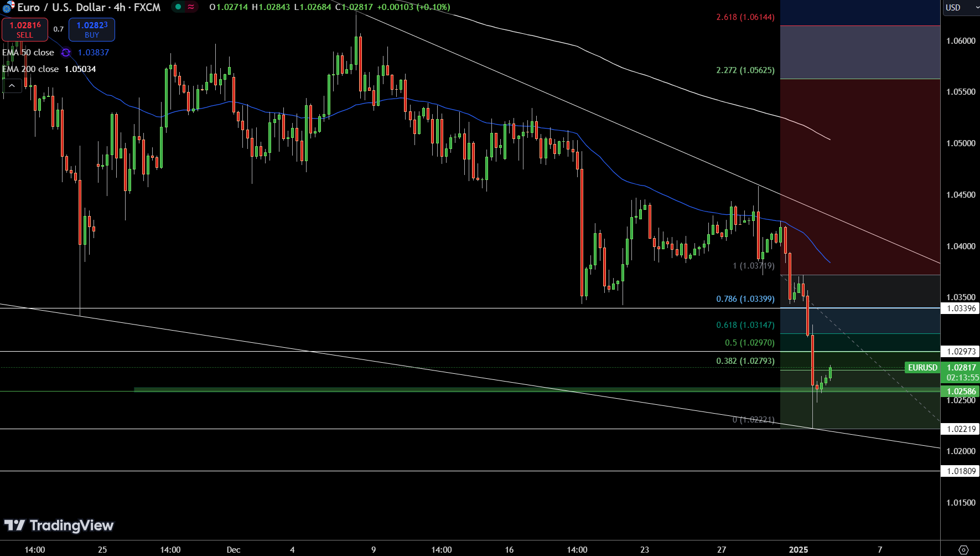Click the close price C1.02817 in header
The width and height of the screenshot is (980, 556).
pos(354,7)
